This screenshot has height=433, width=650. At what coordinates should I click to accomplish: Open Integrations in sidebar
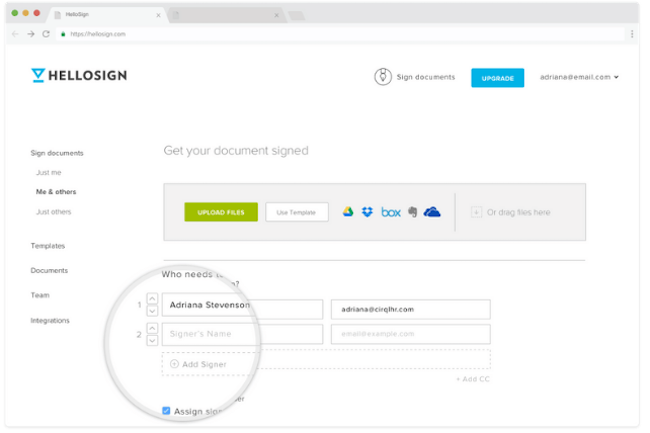50,320
